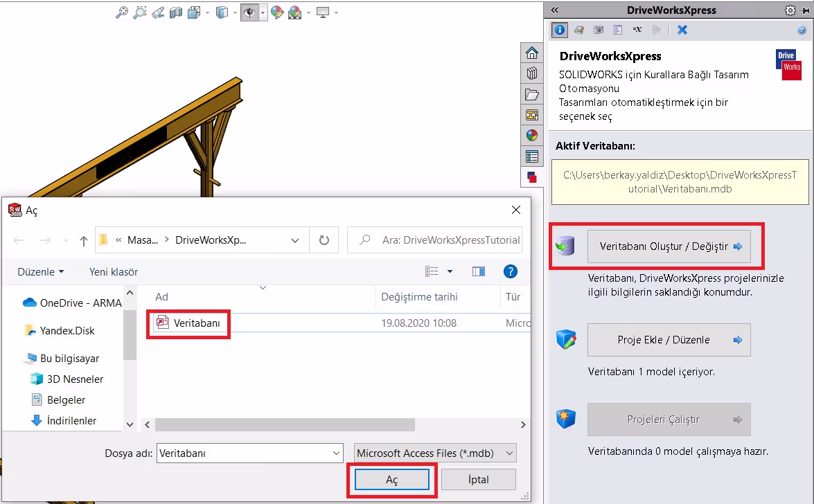Viewport: 814px width, 504px height.
Task: Click the dialog help question icon
Action: (x=511, y=271)
